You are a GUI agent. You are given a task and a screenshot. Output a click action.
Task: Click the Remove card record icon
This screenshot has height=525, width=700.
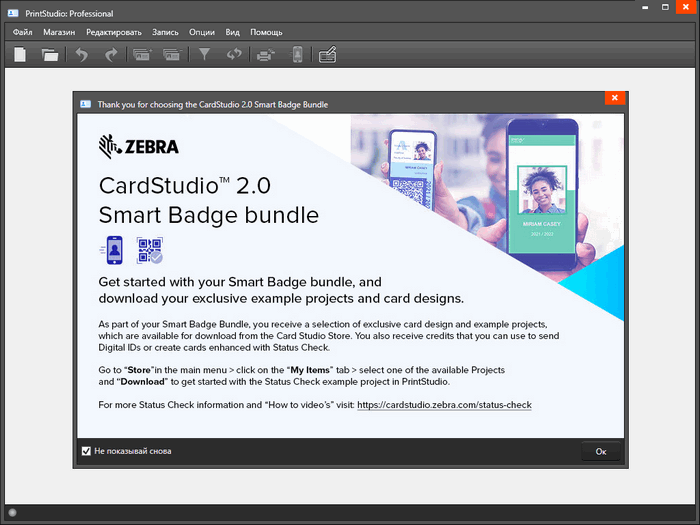[171, 54]
